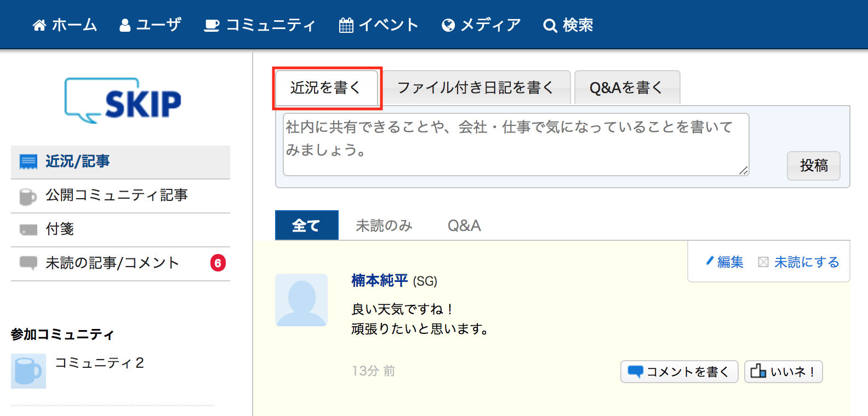Click the コメントを書く button

pos(679,372)
